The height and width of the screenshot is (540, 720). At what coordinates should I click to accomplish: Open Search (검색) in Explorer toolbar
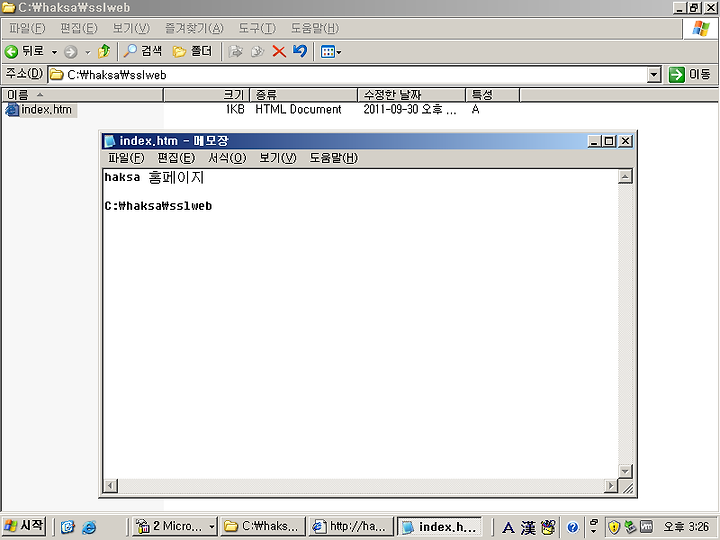143,51
